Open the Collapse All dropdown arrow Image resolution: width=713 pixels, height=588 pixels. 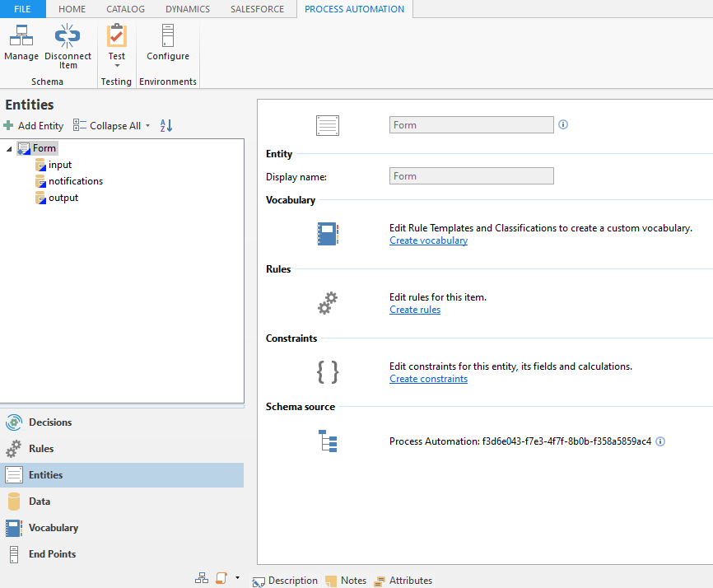pyautogui.click(x=148, y=126)
